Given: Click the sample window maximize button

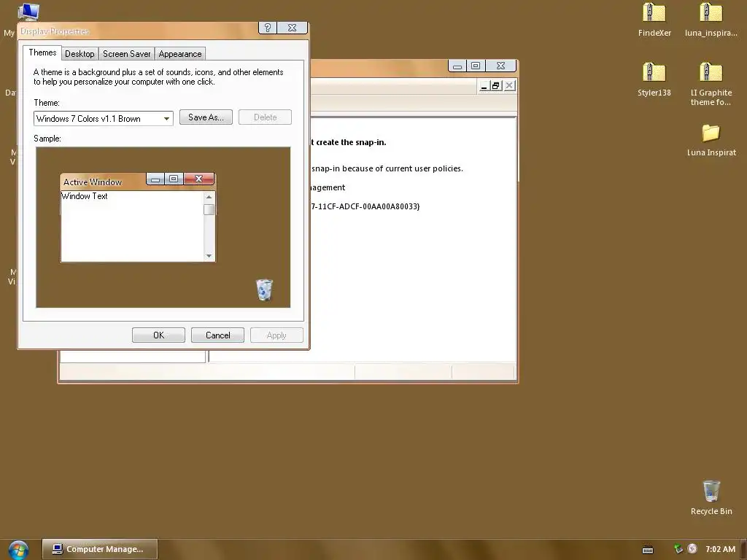Looking at the screenshot, I should coord(174,179).
